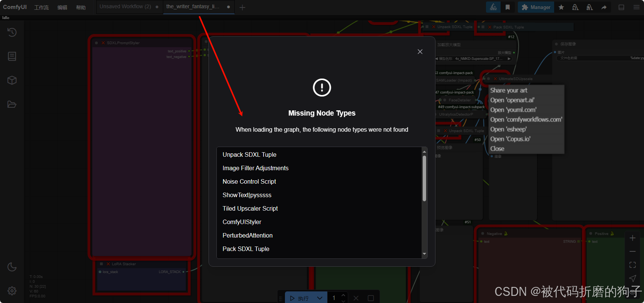Click scrollbar down arrow in missing nodes list

click(424, 254)
